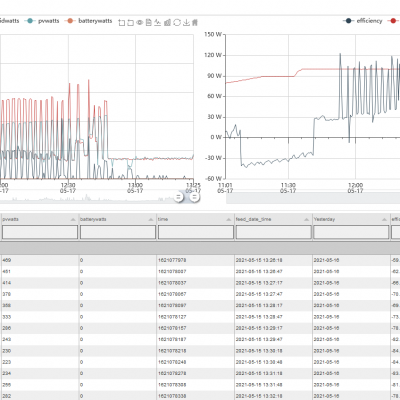Click the restore refresh icon in toolbox
Screen dimensions: 400x400
[177, 22]
